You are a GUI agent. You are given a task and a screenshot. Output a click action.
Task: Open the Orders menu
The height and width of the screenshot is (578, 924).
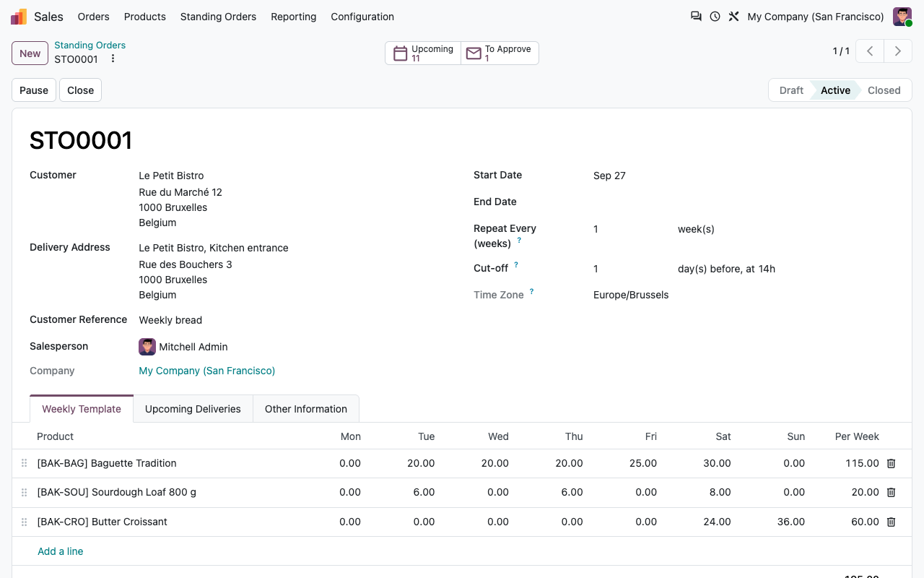coord(94,17)
